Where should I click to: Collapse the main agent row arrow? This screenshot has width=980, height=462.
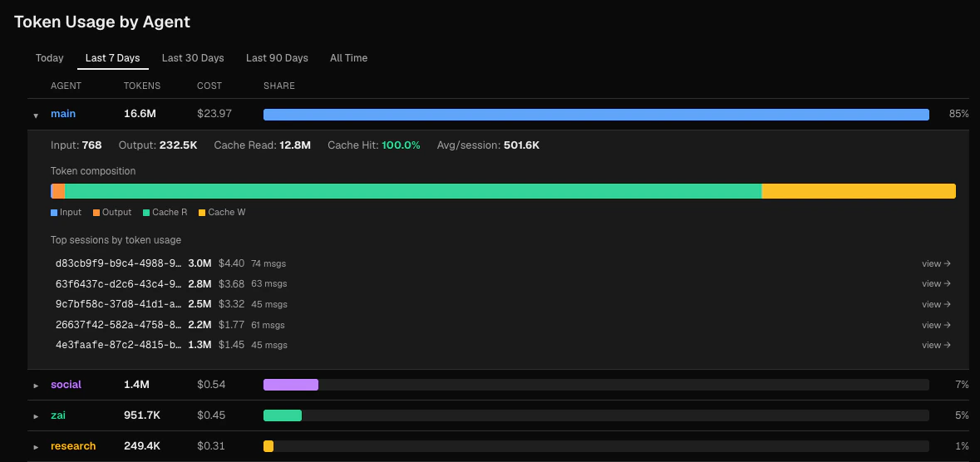point(36,115)
